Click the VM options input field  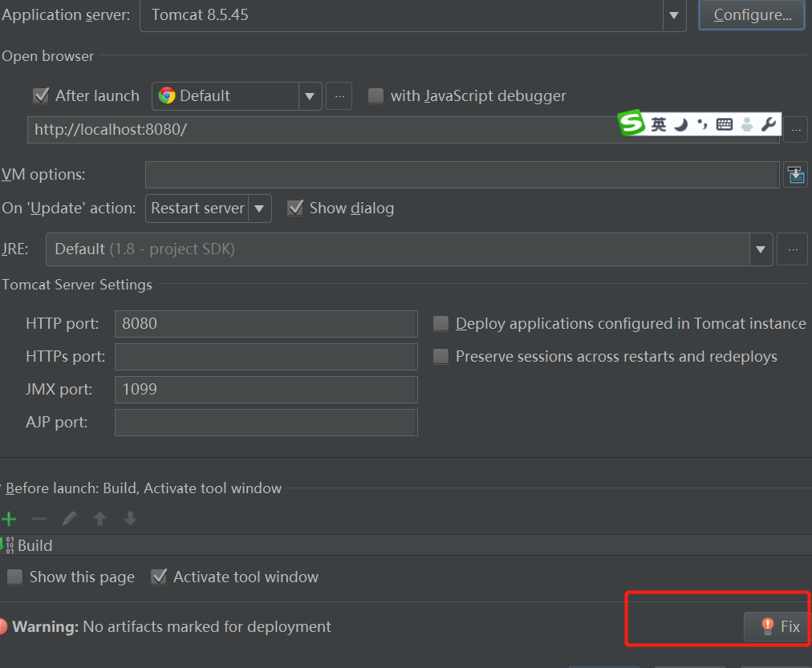pos(462,175)
